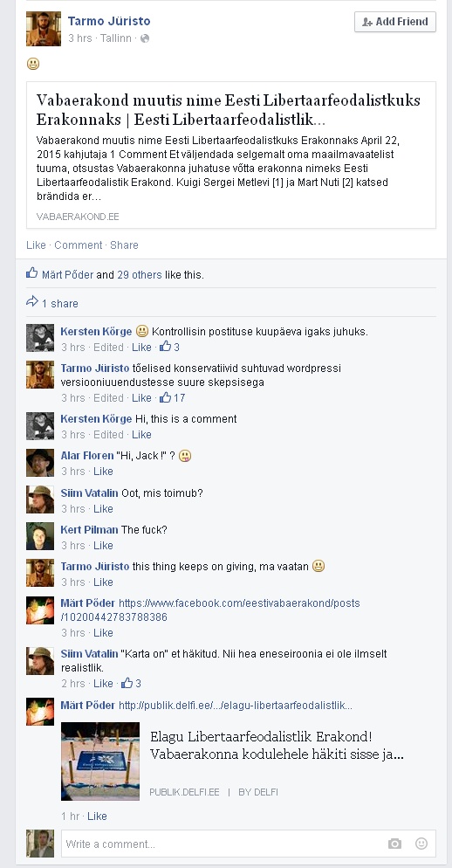This screenshot has width=452, height=868.
Task: Open the Delfi article thumbnail image
Action: 100,761
